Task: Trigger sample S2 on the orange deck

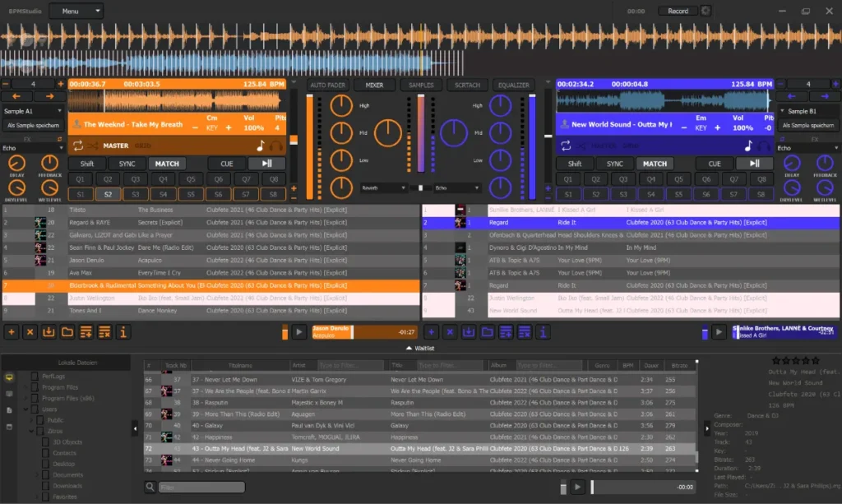Action: [x=108, y=194]
